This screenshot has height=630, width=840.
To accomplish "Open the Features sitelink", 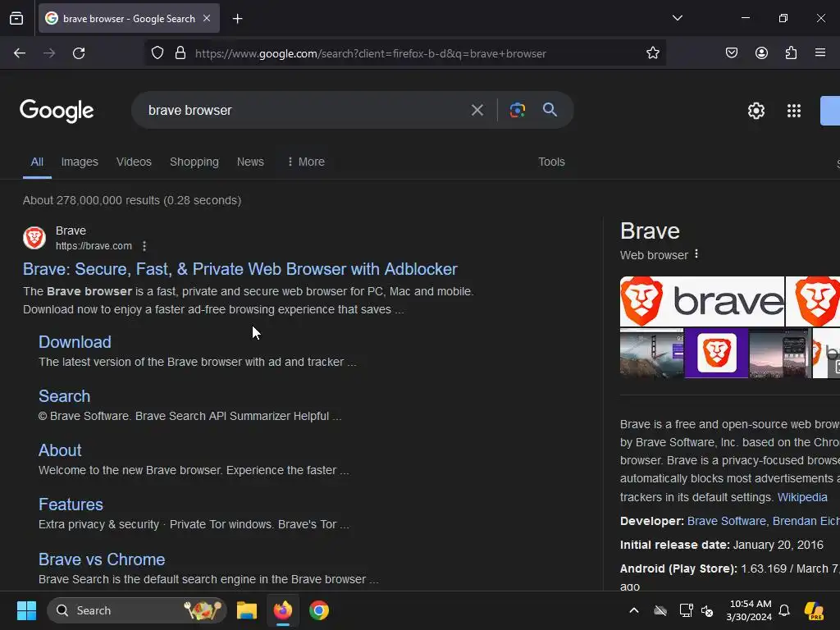I will [x=71, y=504].
